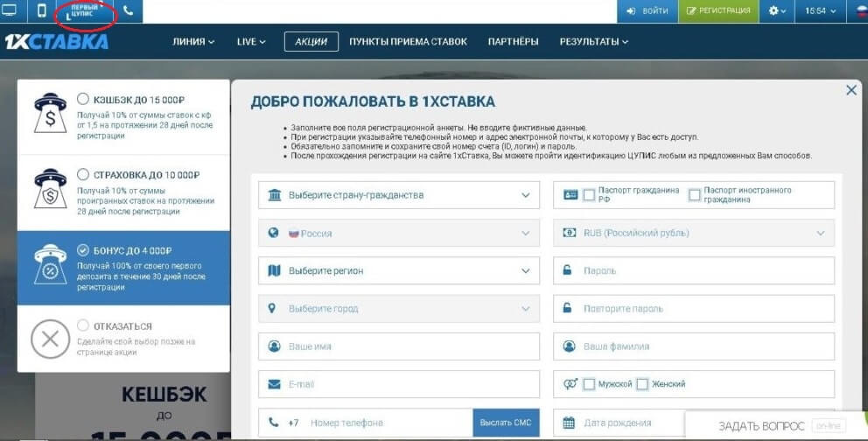Click the map icon beside region
The height and width of the screenshot is (441, 868).
click(274, 270)
